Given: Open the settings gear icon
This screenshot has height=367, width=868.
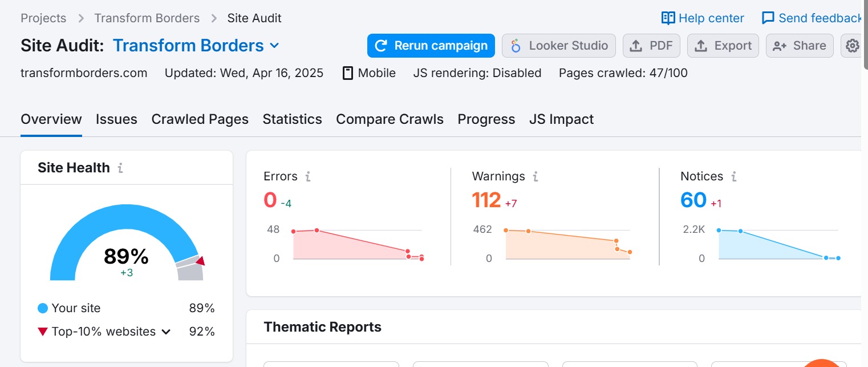Looking at the screenshot, I should 852,46.
